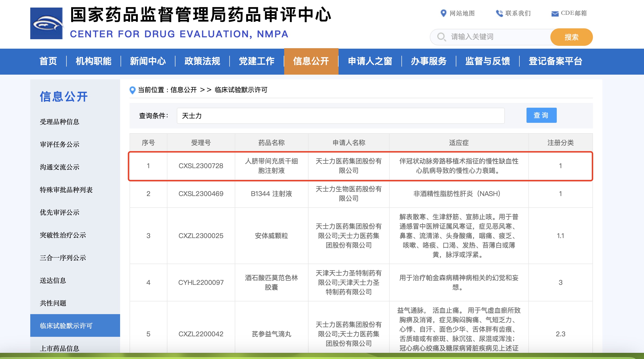This screenshot has height=359, width=644.
Task: Open the 党建工作 menu
Action: (x=257, y=61)
